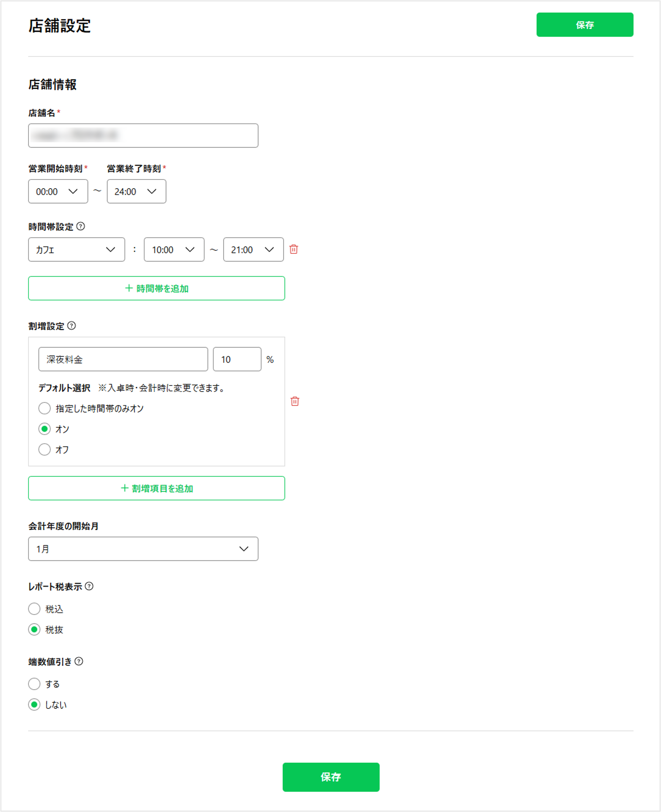Click help icon next to 端数値引き
The image size is (661, 812).
[x=79, y=661]
